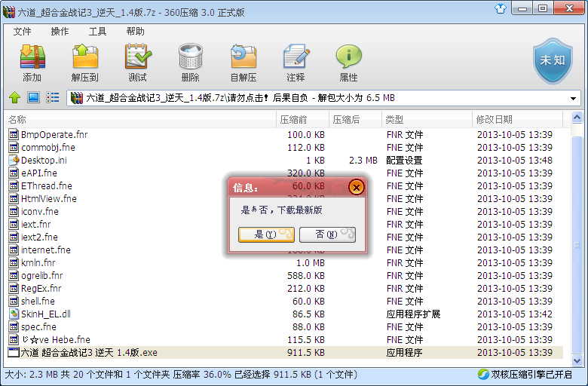The image size is (588, 386).
Task: Click the 测试 (Test) toolbar icon
Action: (x=138, y=57)
